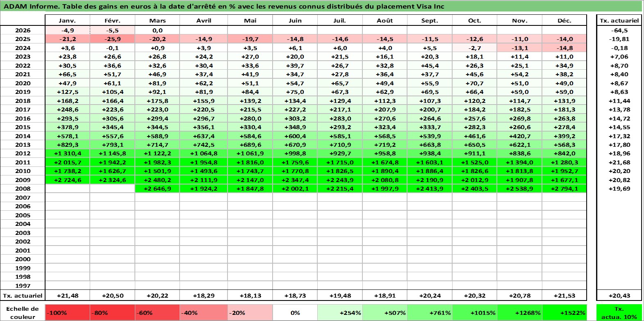Viewport: 644px width, 321px height.
Task: Select the cell showing +2 724,6
Action: (x=68, y=180)
